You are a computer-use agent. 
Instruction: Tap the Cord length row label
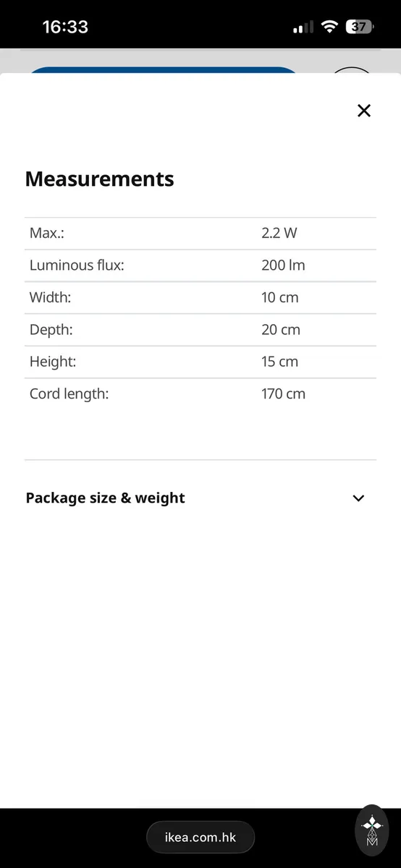click(x=69, y=394)
